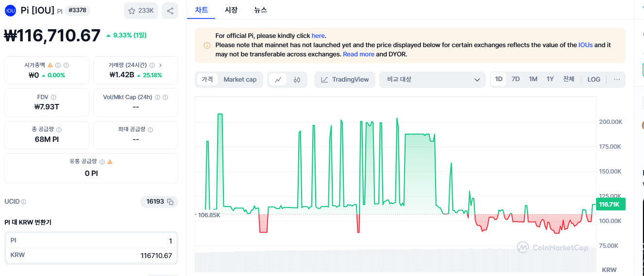Click info icon next to 유통 공급량

102,162
